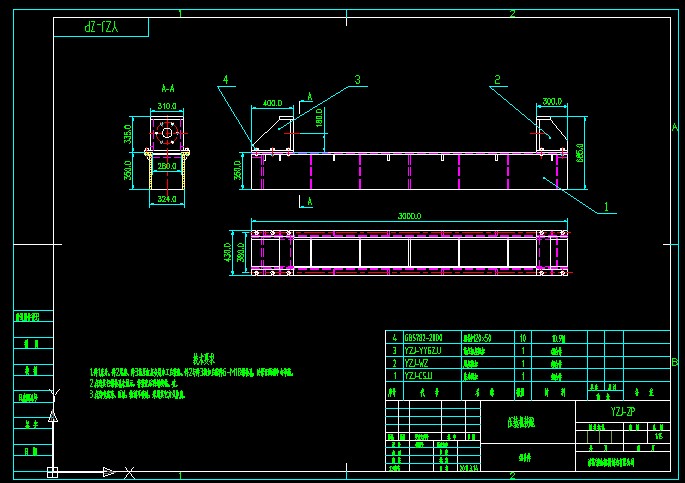The width and height of the screenshot is (685, 483).
Task: Select the balloon callout number 3
Action: (x=357, y=79)
